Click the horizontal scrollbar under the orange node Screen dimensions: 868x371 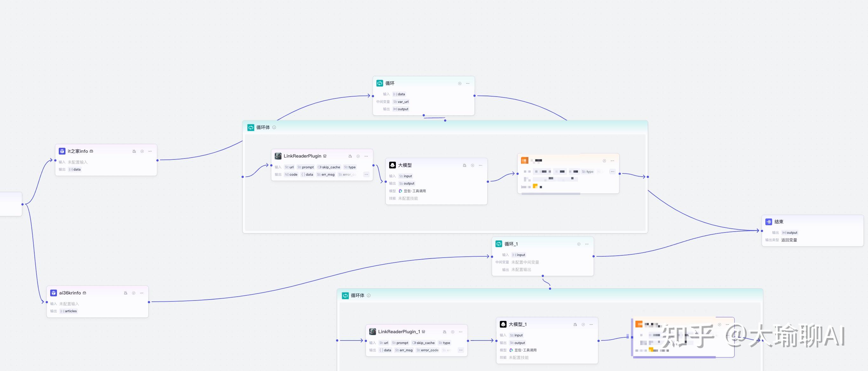pyautogui.click(x=551, y=194)
